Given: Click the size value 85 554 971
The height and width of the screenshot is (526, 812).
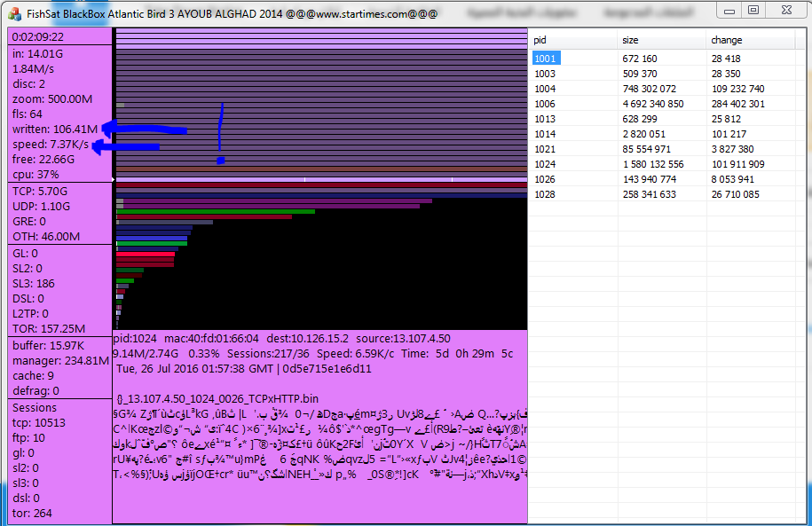Looking at the screenshot, I should (x=651, y=149).
